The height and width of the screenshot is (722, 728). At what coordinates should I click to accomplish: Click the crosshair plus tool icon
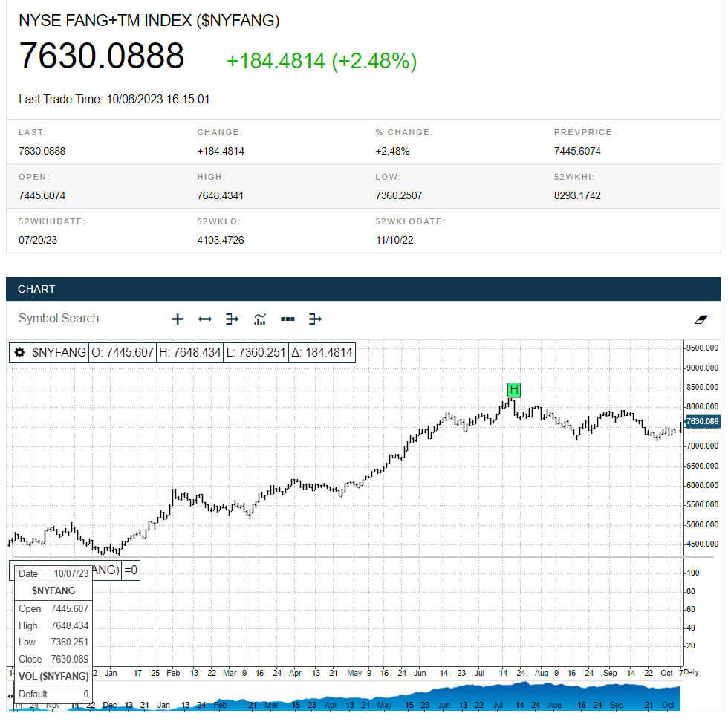(178, 319)
